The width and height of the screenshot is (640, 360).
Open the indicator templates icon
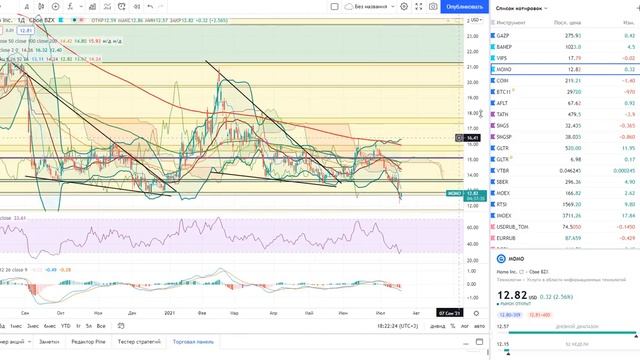107,7
